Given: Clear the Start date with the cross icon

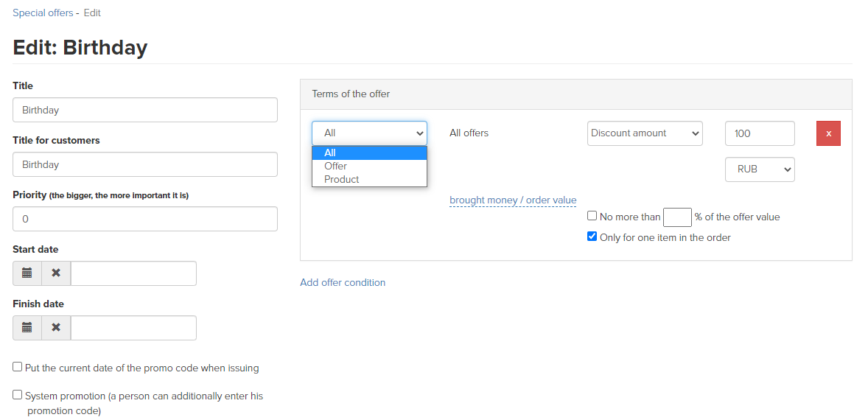Looking at the screenshot, I should click(56, 273).
